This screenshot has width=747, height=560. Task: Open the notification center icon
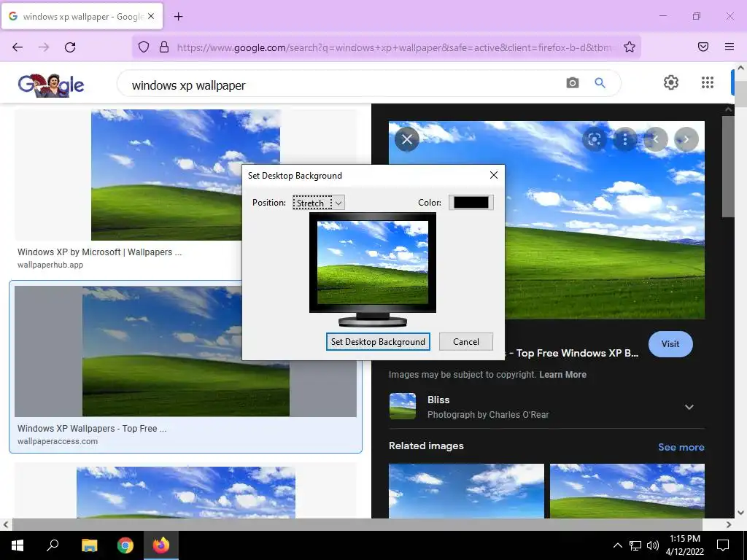click(723, 545)
